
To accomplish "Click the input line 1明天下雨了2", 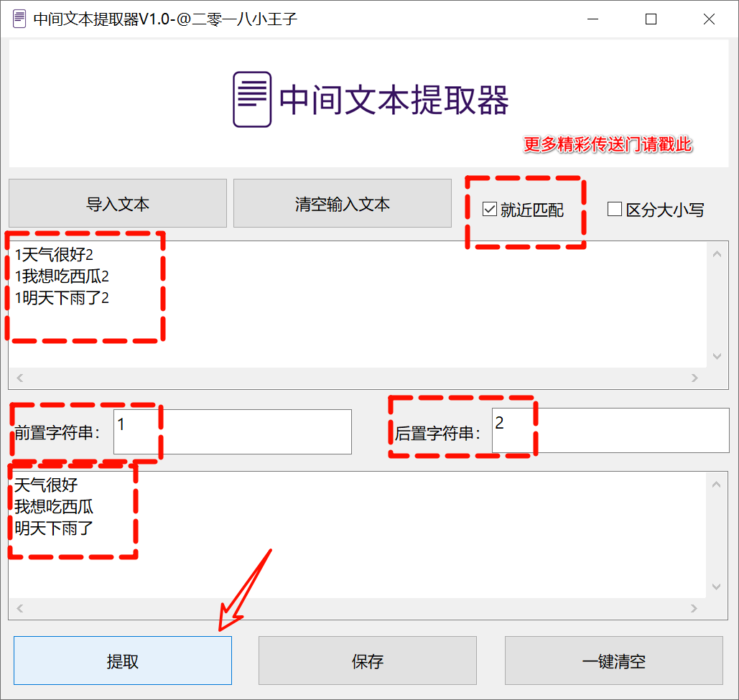I will 62,298.
